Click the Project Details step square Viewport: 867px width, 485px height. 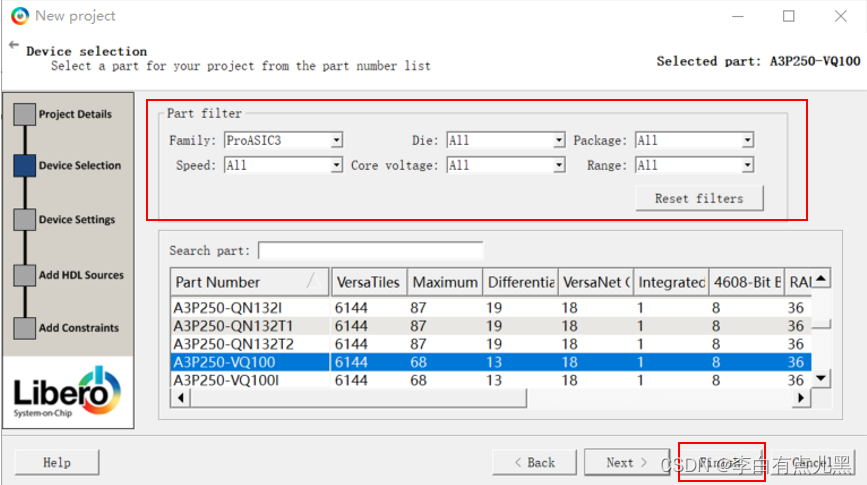(24, 114)
